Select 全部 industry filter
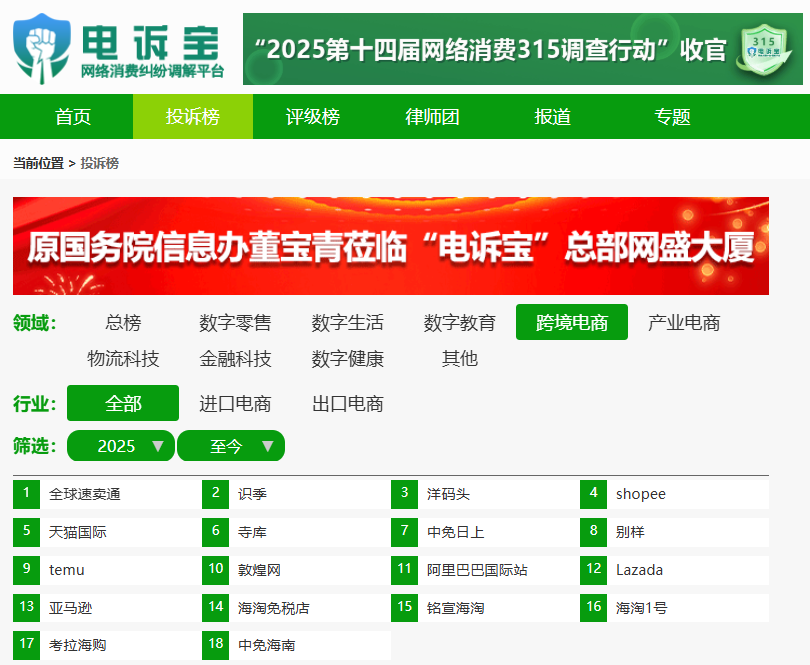This screenshot has width=810, height=665. coord(123,403)
